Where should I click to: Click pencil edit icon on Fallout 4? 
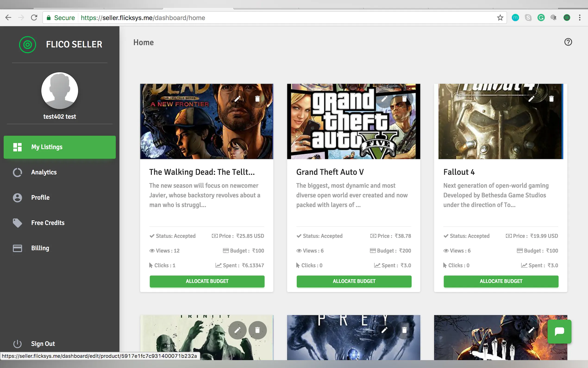click(x=531, y=98)
